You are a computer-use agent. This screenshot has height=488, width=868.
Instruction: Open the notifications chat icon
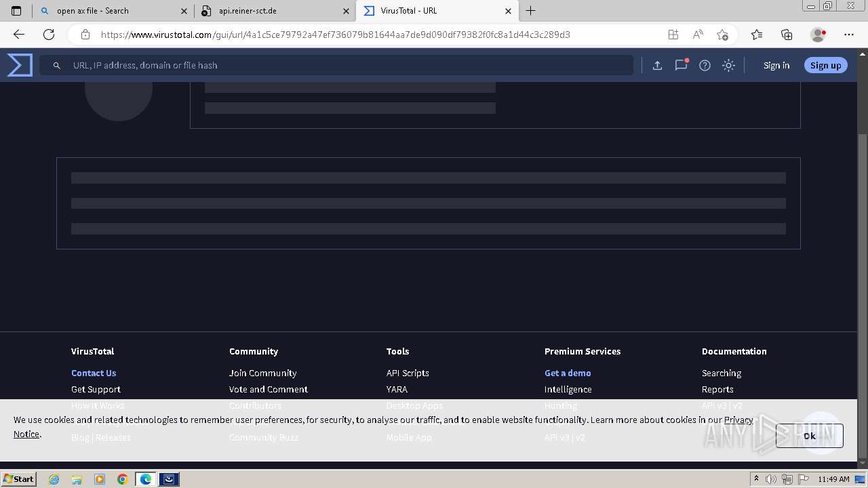pos(681,65)
